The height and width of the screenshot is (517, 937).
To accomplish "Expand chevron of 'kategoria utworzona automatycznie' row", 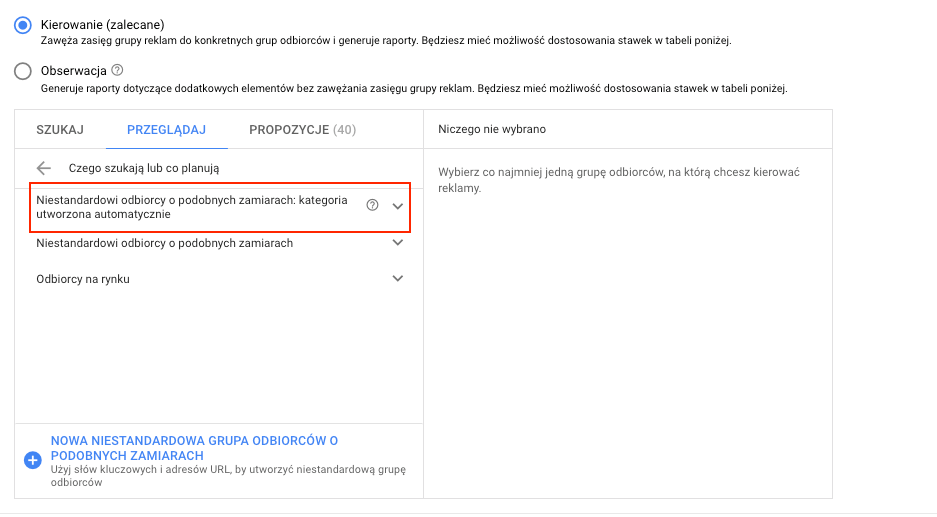I will click(398, 206).
